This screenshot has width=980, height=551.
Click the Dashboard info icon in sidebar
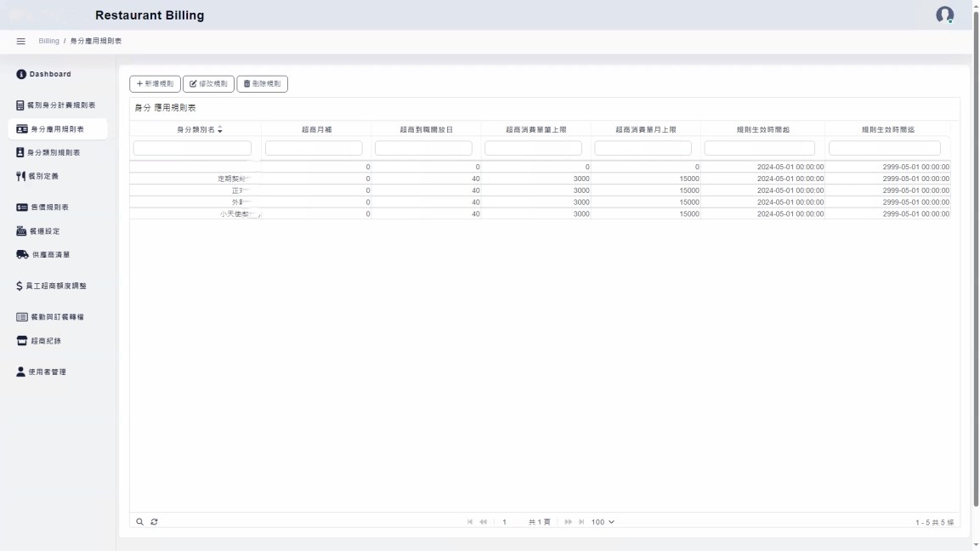click(21, 74)
